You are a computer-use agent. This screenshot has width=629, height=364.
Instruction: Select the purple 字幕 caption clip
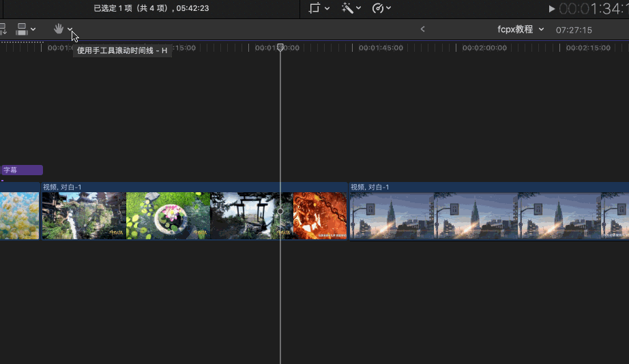point(22,170)
